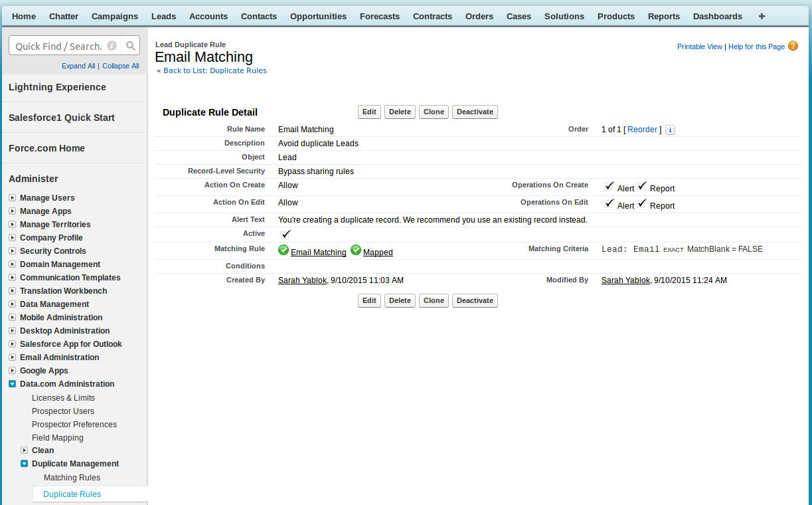Screen dimensions: 812x505
Task: Click the orange help question mark icon
Action: 793,46
